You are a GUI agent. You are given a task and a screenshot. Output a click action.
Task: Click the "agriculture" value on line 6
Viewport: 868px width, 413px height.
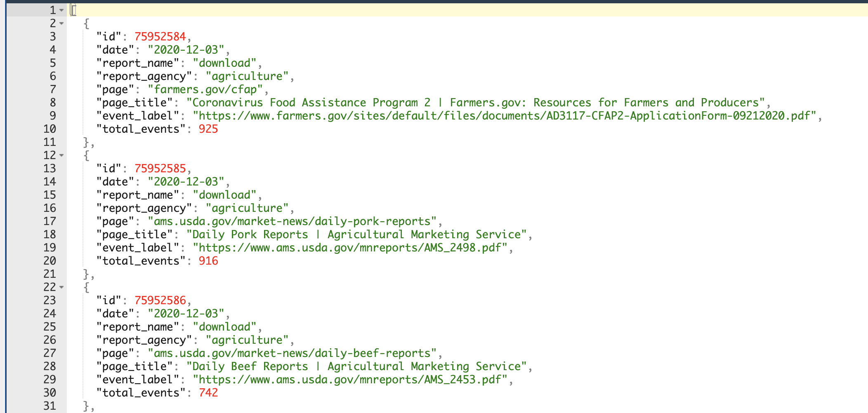pyautogui.click(x=247, y=76)
